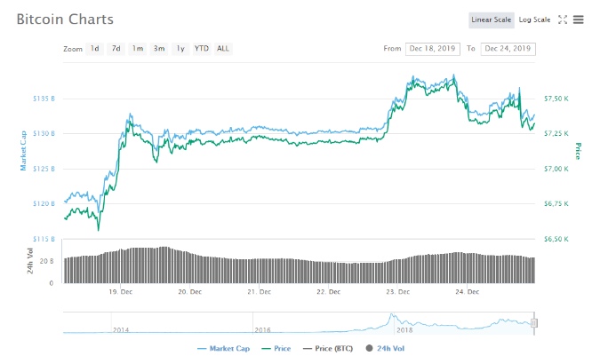Image resolution: width=600 pixels, height=364 pixels.
Task: Toggle Market Cap series in legend
Action: [223, 348]
